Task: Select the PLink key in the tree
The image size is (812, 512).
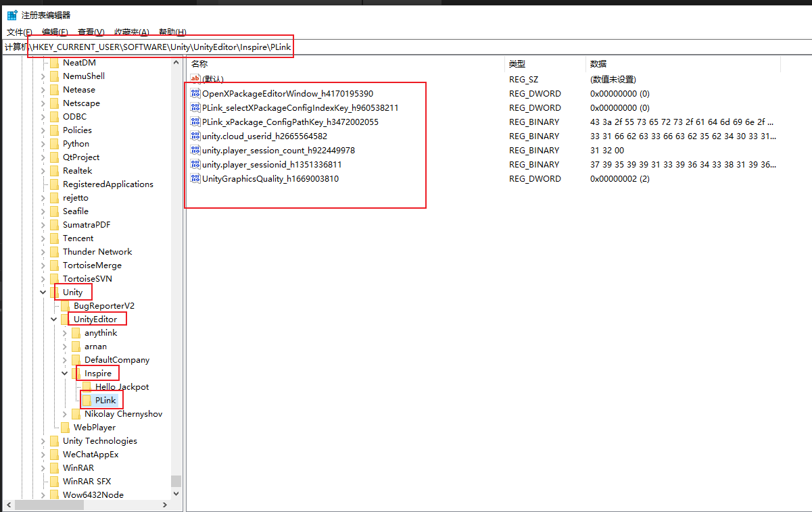Action: [105, 401]
